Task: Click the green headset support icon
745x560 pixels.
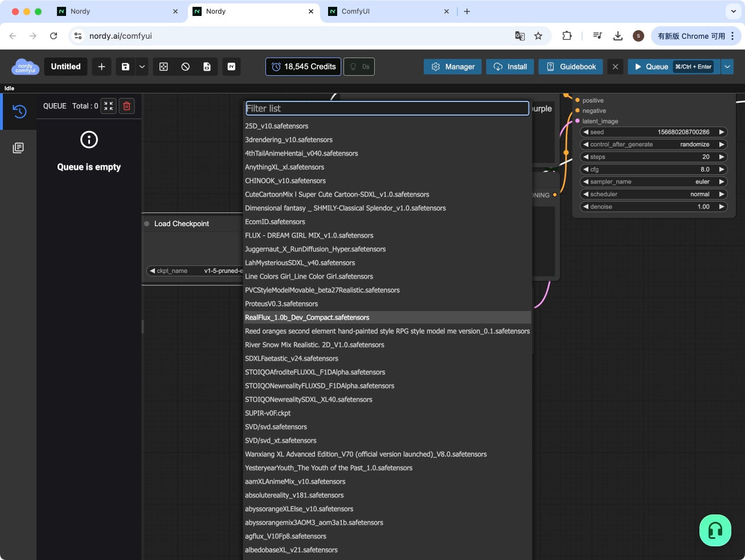Action: pyautogui.click(x=715, y=530)
